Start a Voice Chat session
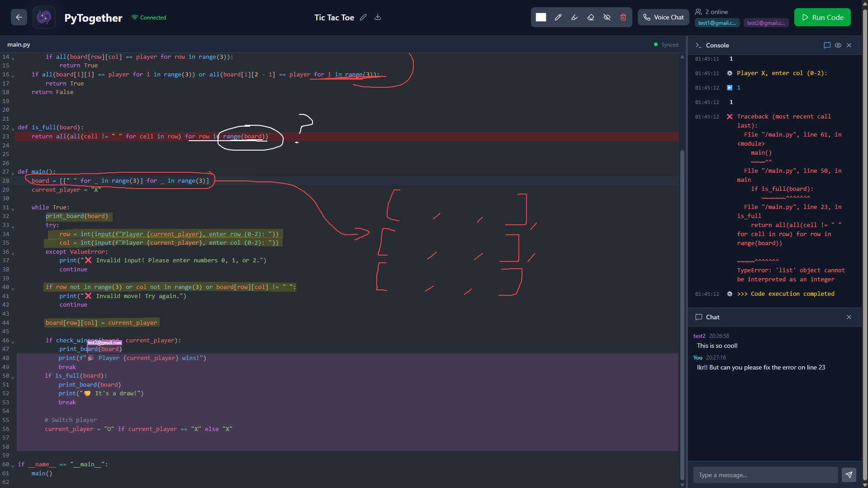 (663, 17)
